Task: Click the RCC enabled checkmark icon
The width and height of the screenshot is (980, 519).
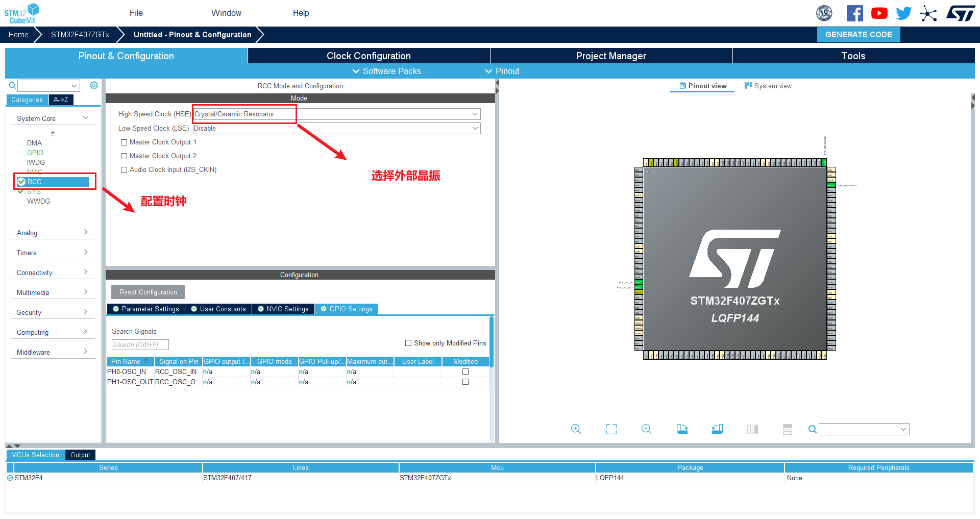Action: 21,182
